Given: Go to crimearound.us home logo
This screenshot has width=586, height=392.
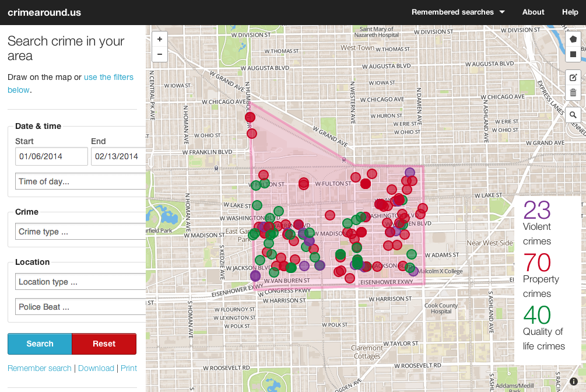Looking at the screenshot, I should click(44, 12).
